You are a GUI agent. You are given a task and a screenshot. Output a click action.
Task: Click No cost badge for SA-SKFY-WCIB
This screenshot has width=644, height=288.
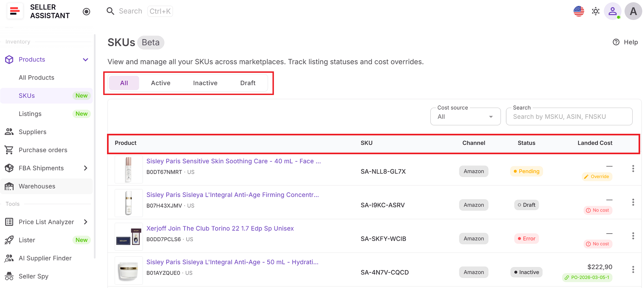coord(598,244)
